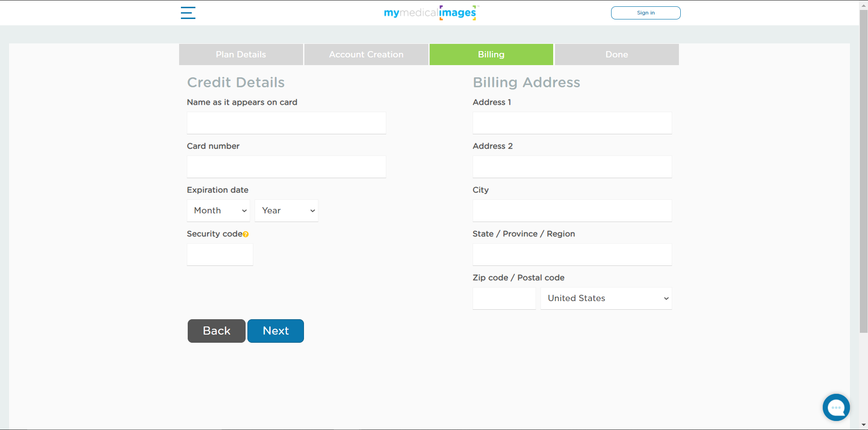868x430 pixels.
Task: Switch to the Plan Details step
Action: point(241,54)
